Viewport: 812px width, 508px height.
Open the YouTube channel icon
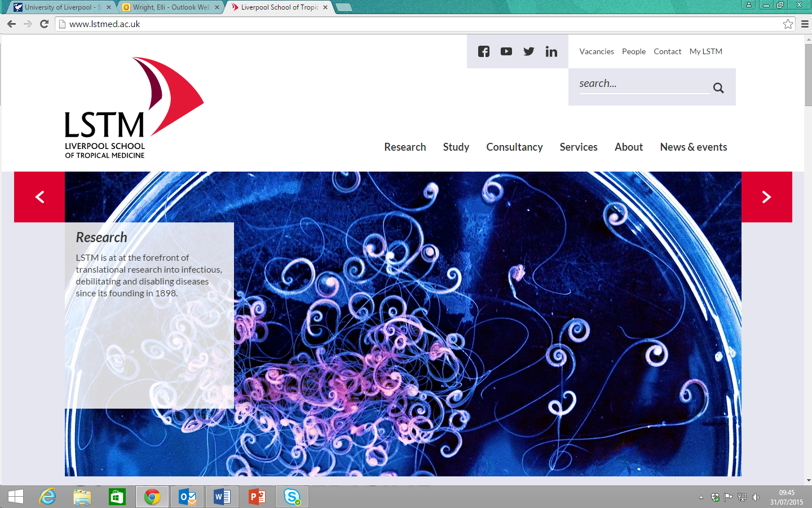click(506, 51)
